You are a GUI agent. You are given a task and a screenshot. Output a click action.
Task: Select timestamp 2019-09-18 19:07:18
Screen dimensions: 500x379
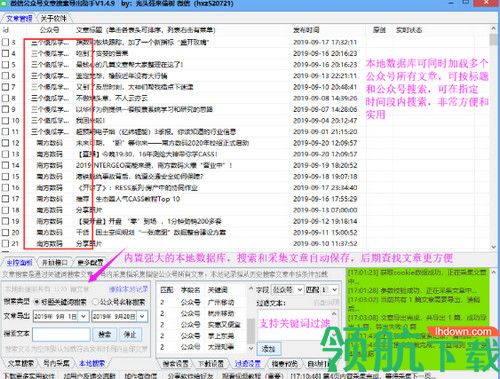click(325, 176)
